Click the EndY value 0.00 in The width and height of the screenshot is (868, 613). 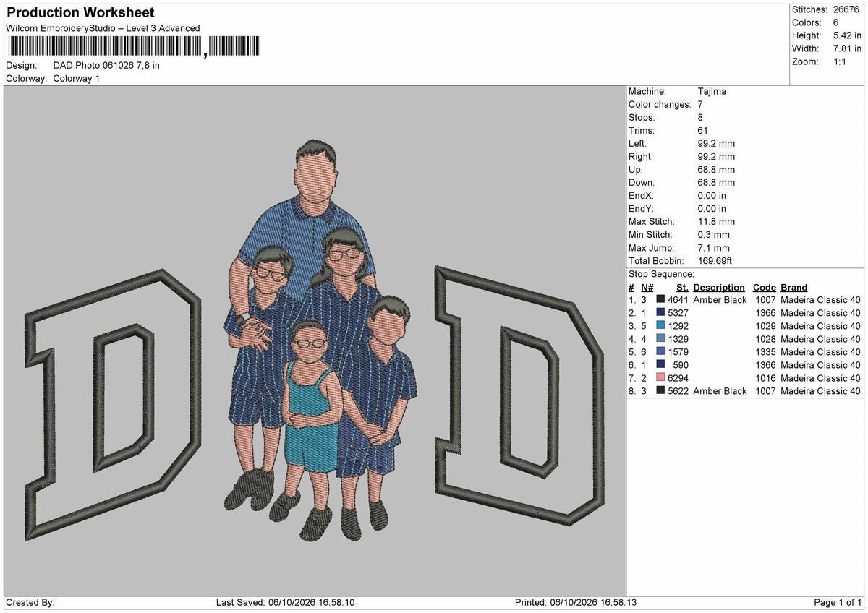tap(712, 208)
